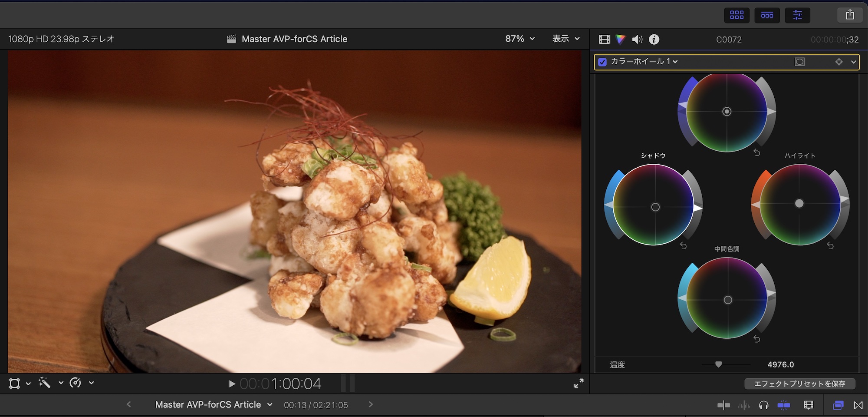Click the 温度 value 4976.0 field
This screenshot has height=417, width=868.
(780, 365)
